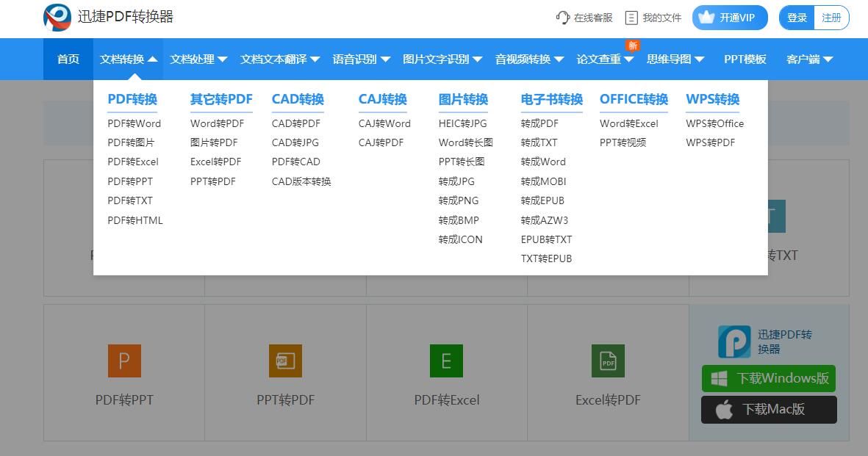This screenshot has height=456, width=868.
Task: Choose CAD版本转换 menu entry
Action: pos(301,181)
